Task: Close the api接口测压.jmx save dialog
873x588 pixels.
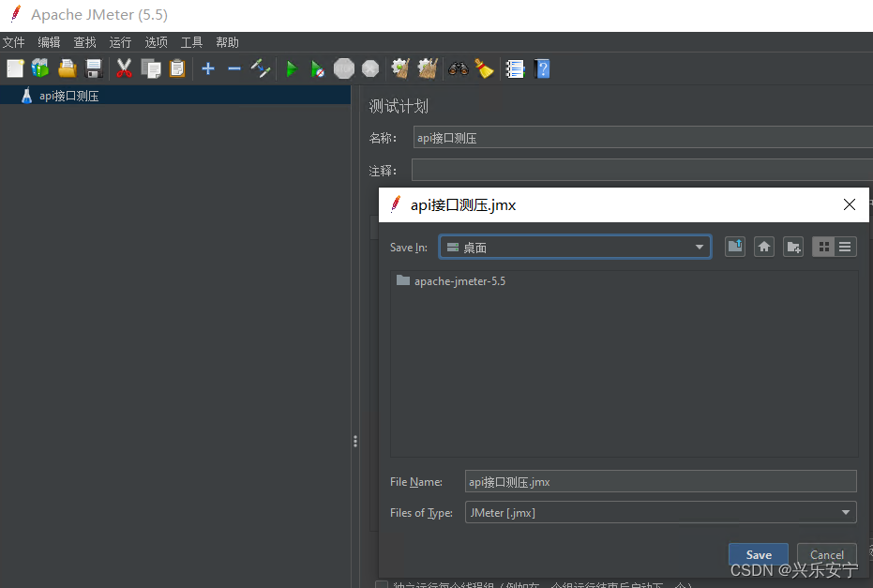Action: click(x=849, y=204)
